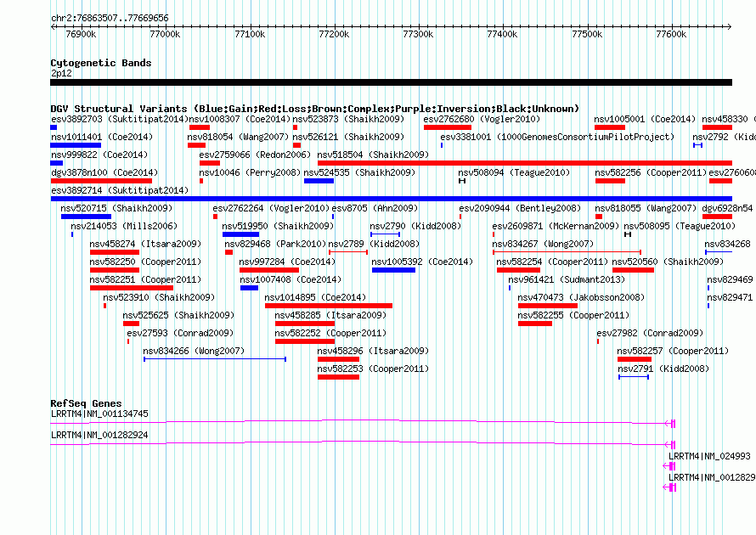
Task: Click esv3381001 1000GenomesConsortiumPilotProject label
Action: tap(557, 137)
